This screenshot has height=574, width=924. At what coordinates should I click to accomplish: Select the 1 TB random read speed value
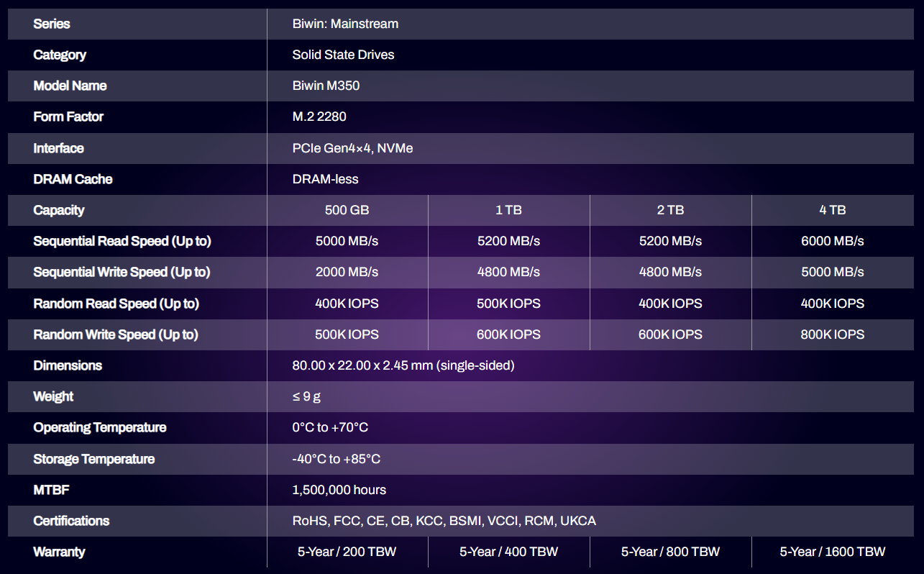coord(509,304)
